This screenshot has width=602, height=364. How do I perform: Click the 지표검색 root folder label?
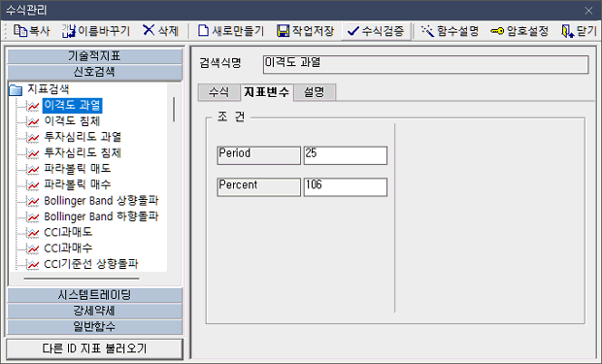(x=49, y=90)
